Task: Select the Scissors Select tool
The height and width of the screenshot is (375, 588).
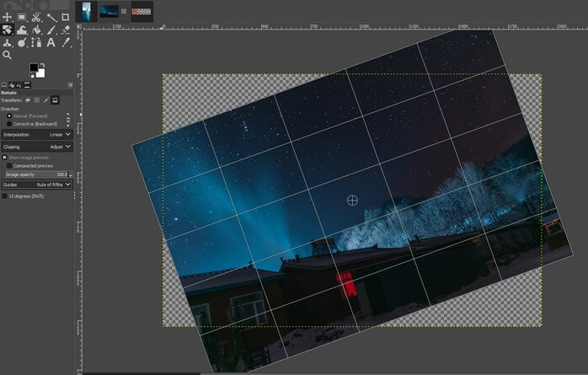Action: click(x=36, y=17)
